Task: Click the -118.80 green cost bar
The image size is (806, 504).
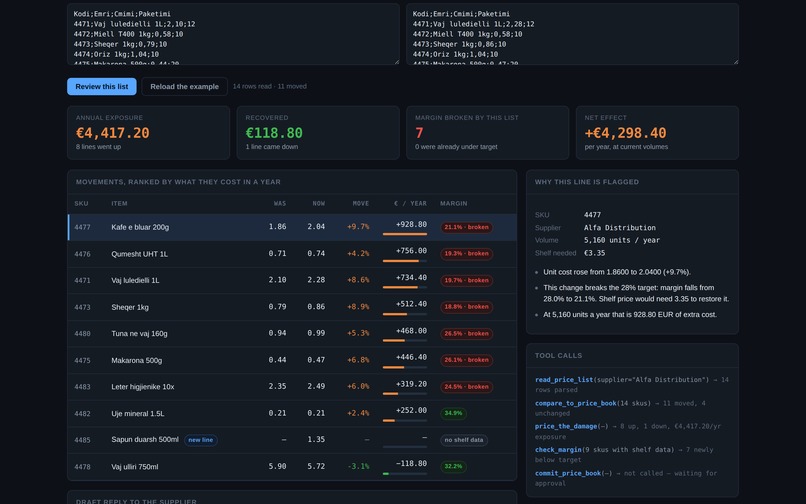Action: click(405, 474)
